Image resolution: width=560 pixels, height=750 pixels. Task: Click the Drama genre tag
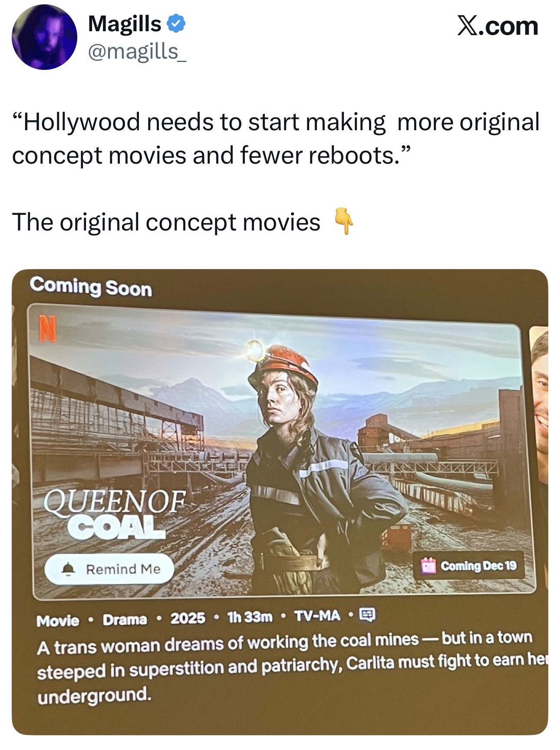pos(125,619)
